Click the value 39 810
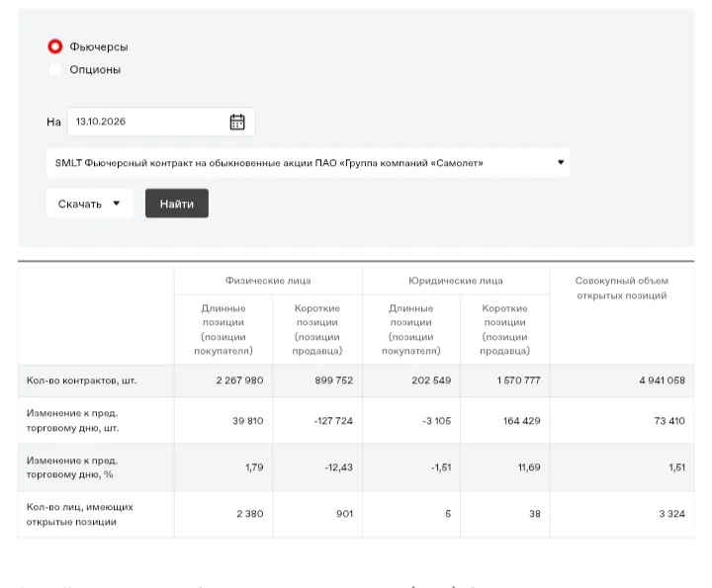712x588 pixels. tap(248, 421)
